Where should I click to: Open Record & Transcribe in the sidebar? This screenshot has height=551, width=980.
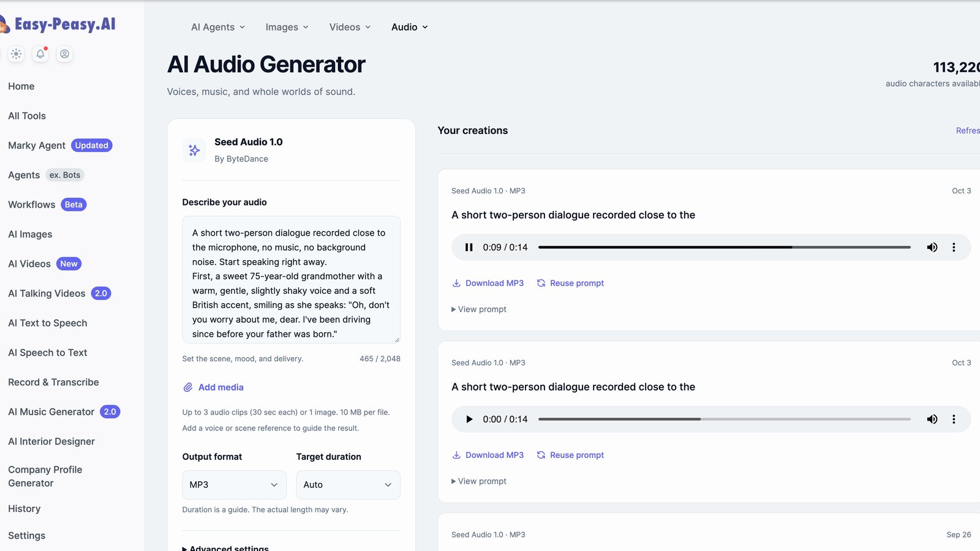coord(53,382)
